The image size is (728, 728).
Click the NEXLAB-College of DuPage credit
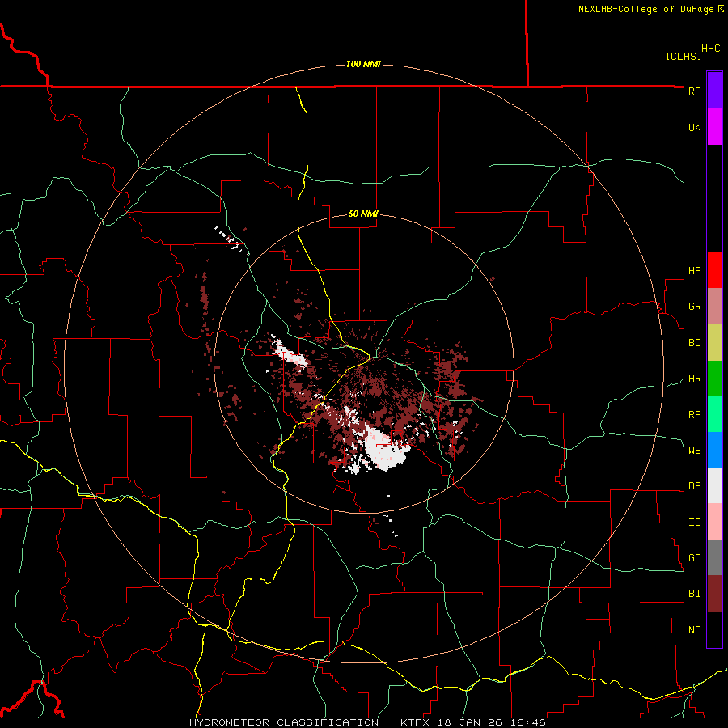[651, 9]
